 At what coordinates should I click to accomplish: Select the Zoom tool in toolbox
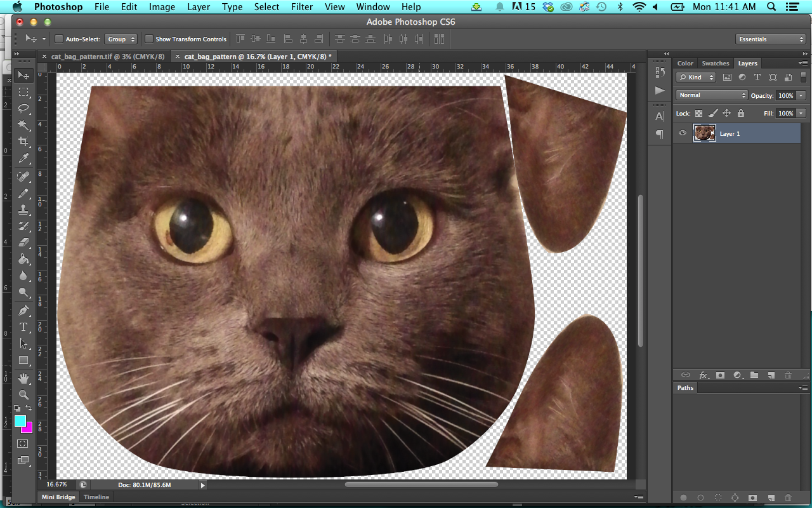pyautogui.click(x=23, y=394)
